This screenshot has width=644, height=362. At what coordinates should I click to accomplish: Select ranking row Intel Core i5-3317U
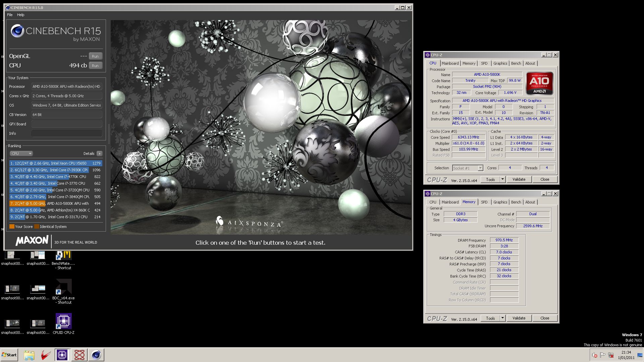pyautogui.click(x=56, y=217)
